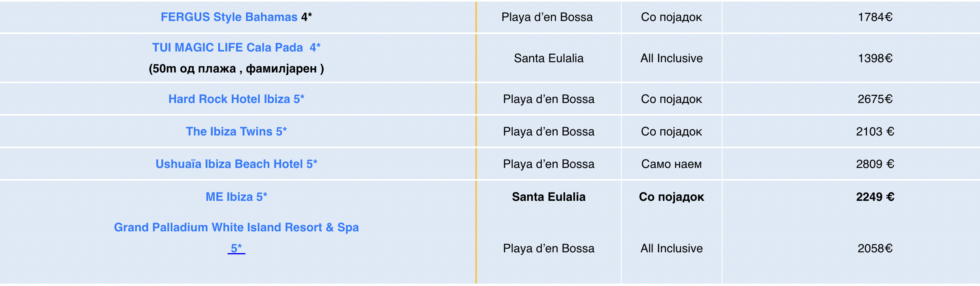The height and width of the screenshot is (286, 980).
Task: Open the ME Ibiza hotel link
Action: (236, 197)
